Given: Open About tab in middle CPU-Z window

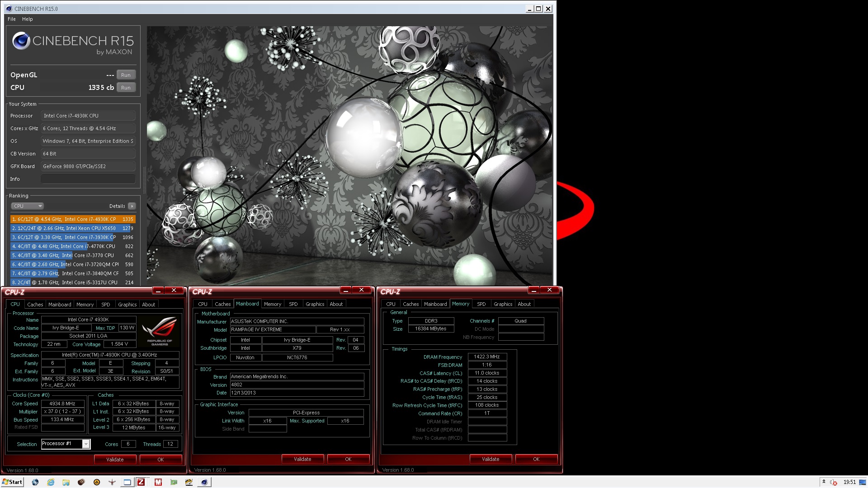Looking at the screenshot, I should 336,304.
